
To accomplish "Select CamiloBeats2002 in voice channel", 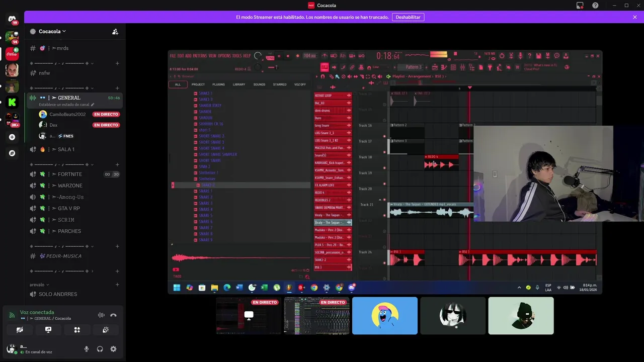I will [79, 114].
